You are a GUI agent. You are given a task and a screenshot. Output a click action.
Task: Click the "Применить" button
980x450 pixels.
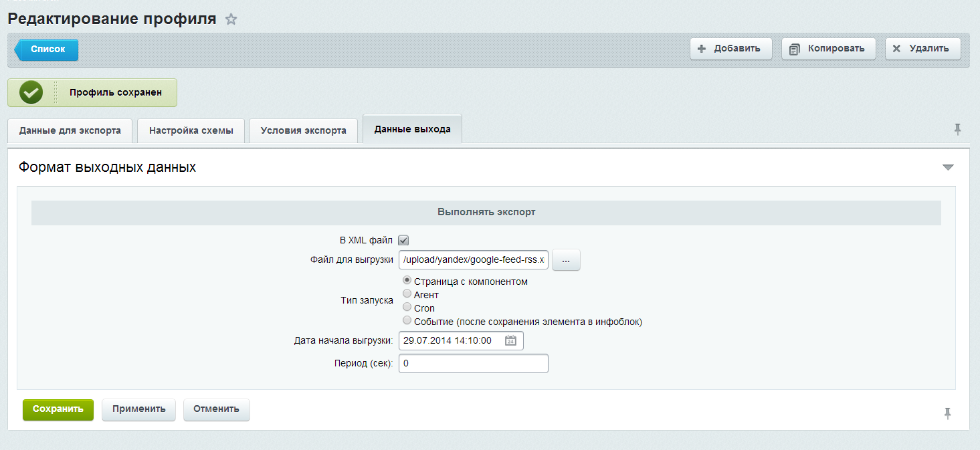[x=138, y=409]
